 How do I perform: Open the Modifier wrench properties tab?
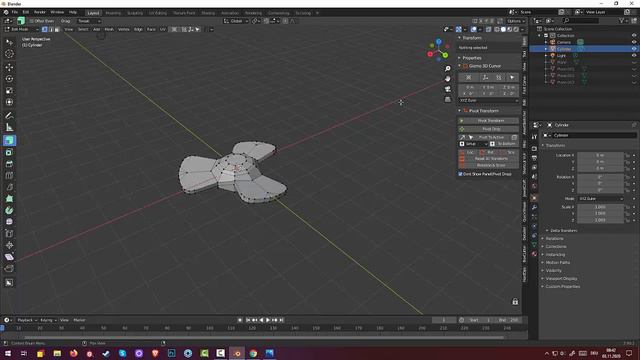tap(534, 207)
